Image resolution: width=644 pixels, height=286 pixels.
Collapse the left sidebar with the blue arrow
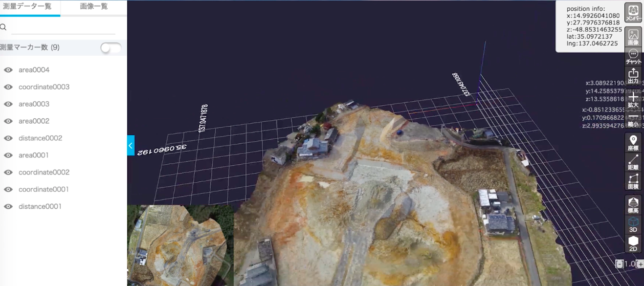(131, 146)
